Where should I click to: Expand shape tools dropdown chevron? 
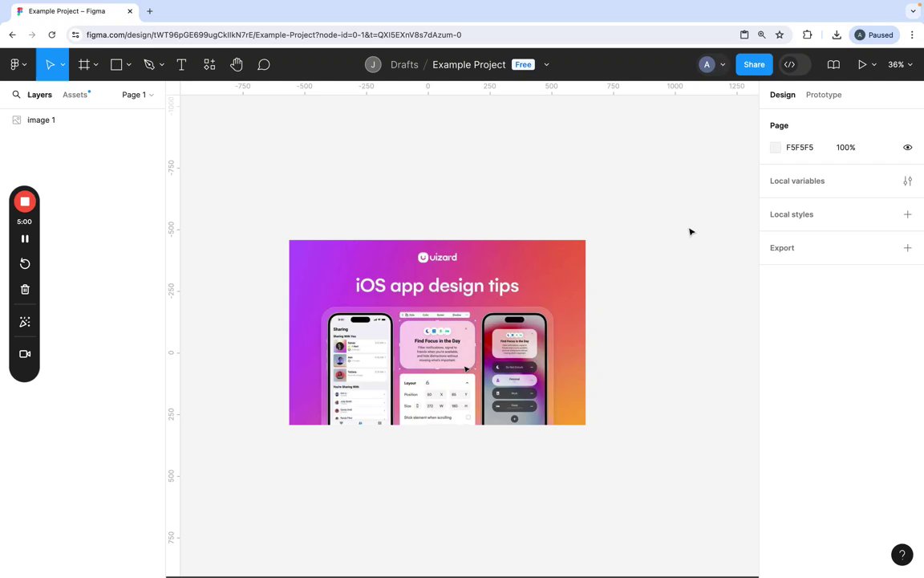point(128,65)
